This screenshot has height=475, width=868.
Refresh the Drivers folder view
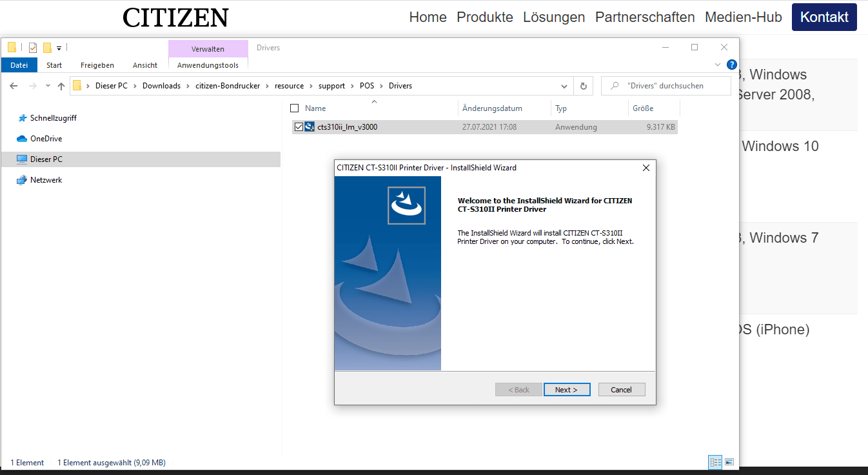(x=584, y=86)
